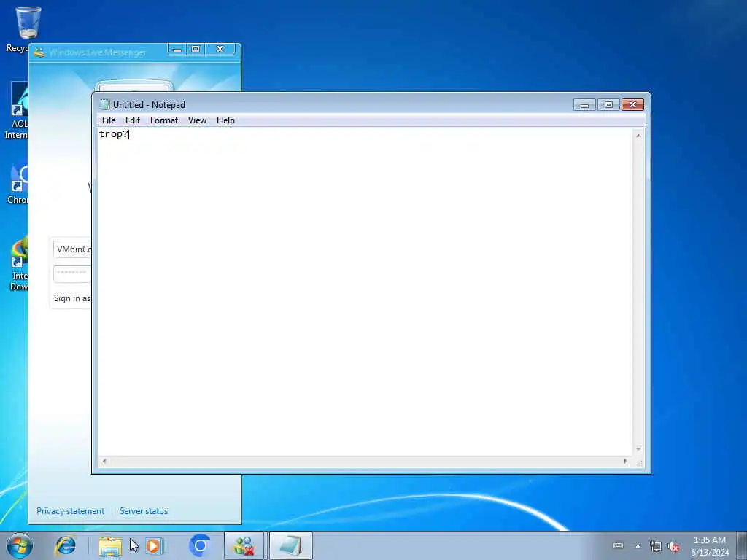
Task: Open the blue circular browser taskbar icon
Action: tap(200, 545)
